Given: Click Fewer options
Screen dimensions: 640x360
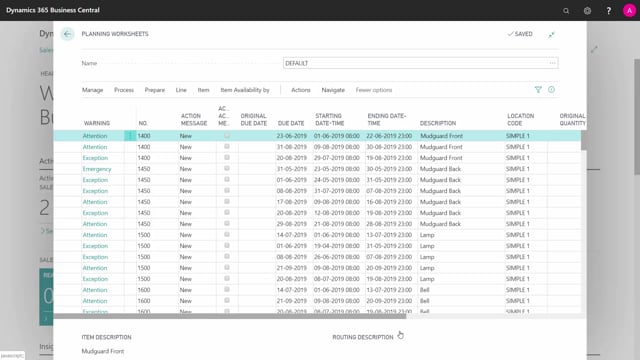Looking at the screenshot, I should pyautogui.click(x=374, y=90).
